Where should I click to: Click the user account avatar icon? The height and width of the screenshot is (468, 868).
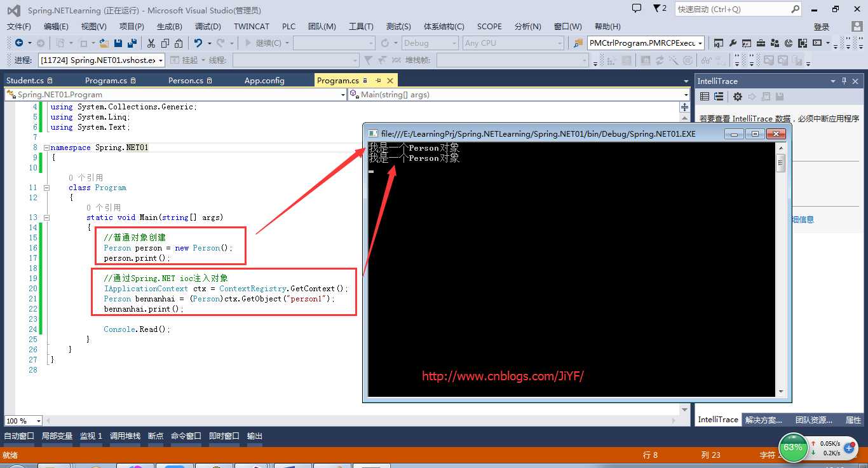click(857, 26)
